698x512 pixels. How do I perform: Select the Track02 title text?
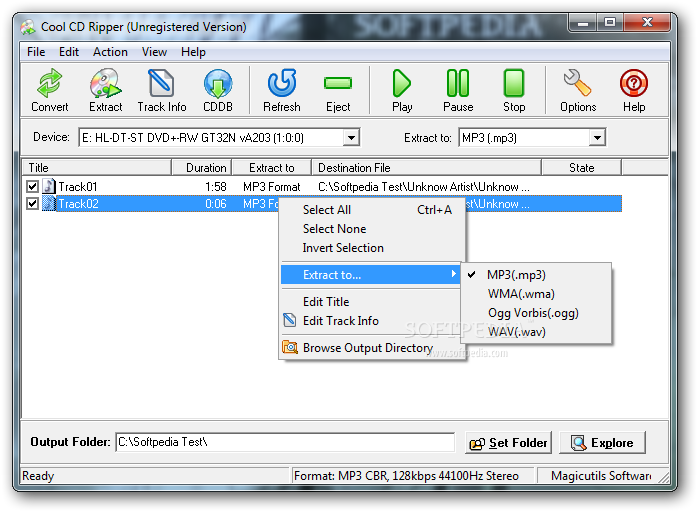click(78, 204)
